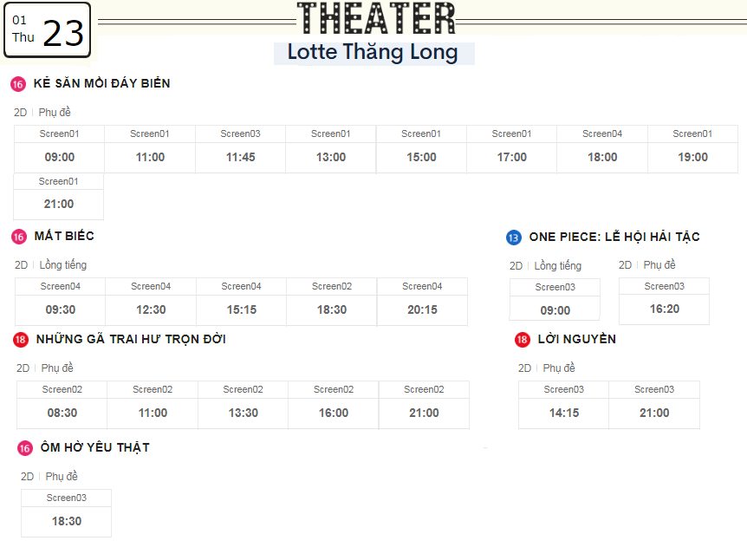Choose the 21:00 Screen01 showtime for Kẻ Săn Mồi

click(59, 197)
